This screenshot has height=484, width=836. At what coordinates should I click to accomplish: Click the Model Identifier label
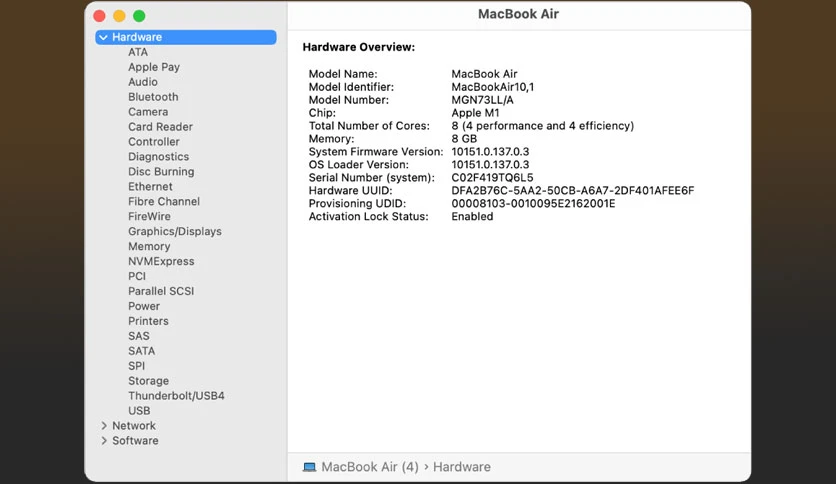[351, 87]
